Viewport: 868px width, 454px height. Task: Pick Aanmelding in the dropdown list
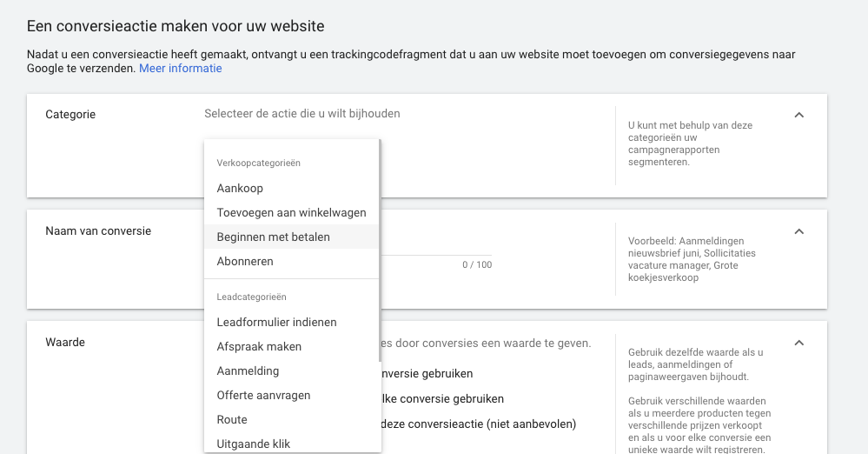(x=248, y=371)
